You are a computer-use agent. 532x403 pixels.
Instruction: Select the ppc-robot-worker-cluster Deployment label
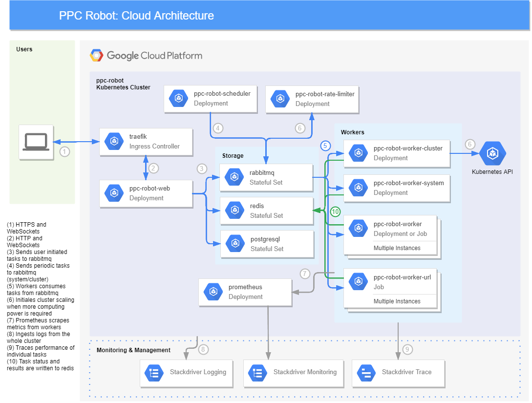click(x=408, y=153)
